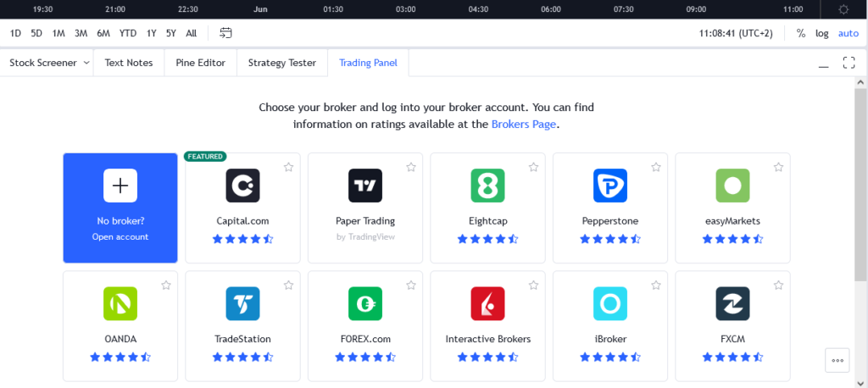This screenshot has height=388, width=868.
Task: Pick the easyMarkets broker logo
Action: pyautogui.click(x=732, y=186)
